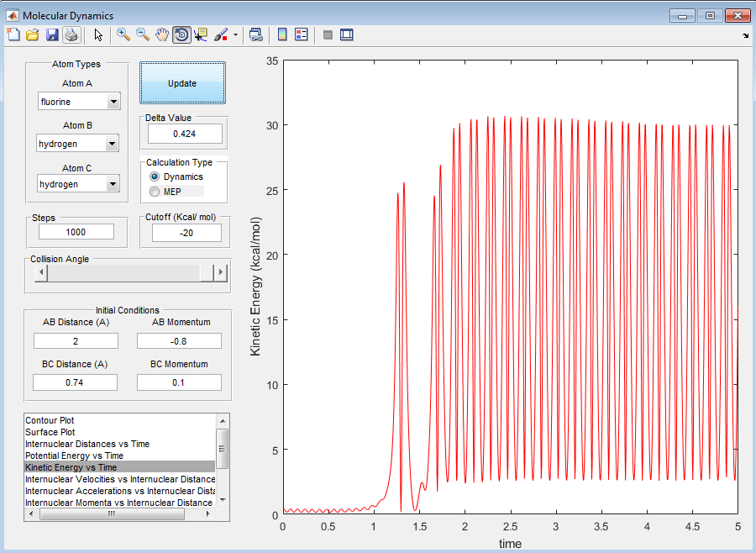The width and height of the screenshot is (756, 553).
Task: Select the MEP calculation type
Action: [x=154, y=192]
